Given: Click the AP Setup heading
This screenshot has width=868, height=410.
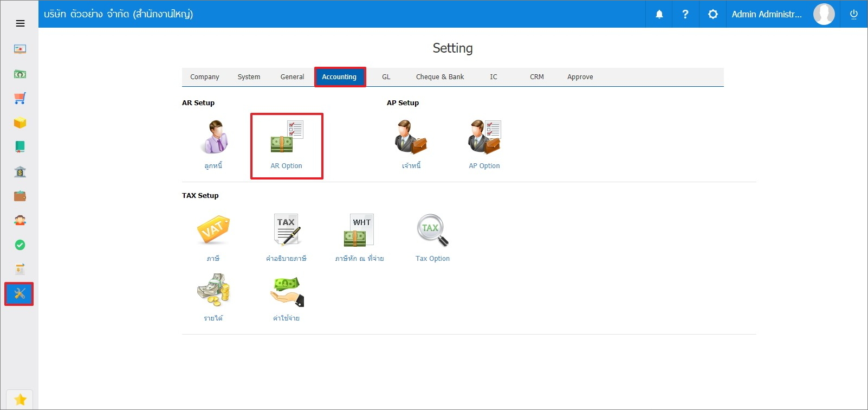Looking at the screenshot, I should click(x=403, y=103).
